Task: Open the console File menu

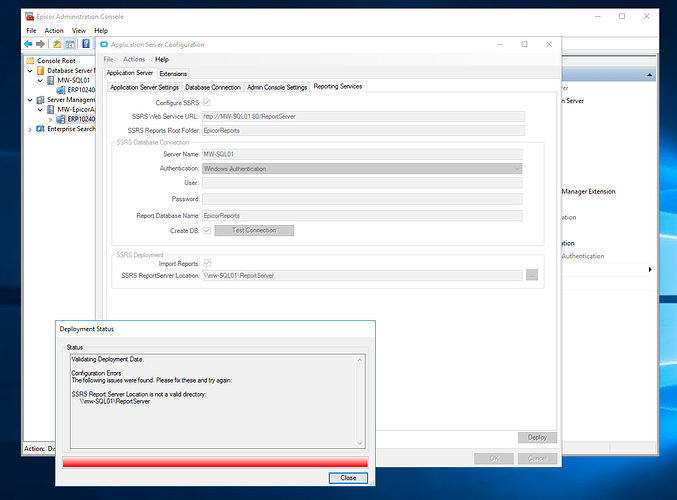Action: pyautogui.click(x=31, y=31)
